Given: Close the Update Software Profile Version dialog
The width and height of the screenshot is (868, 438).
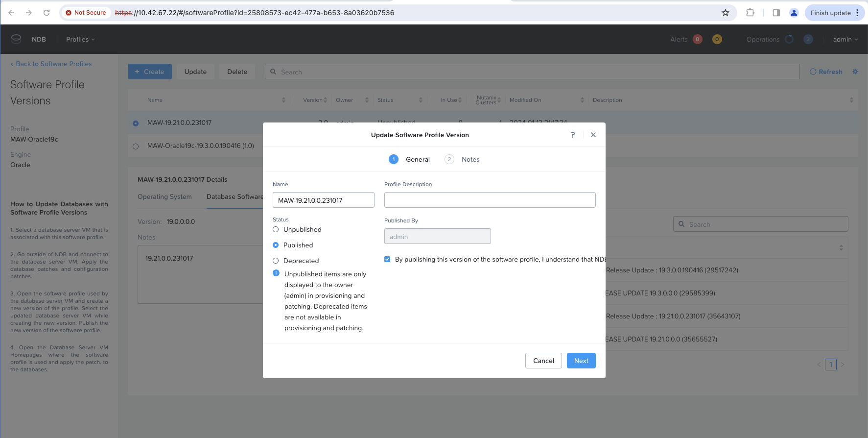Looking at the screenshot, I should pyautogui.click(x=593, y=135).
